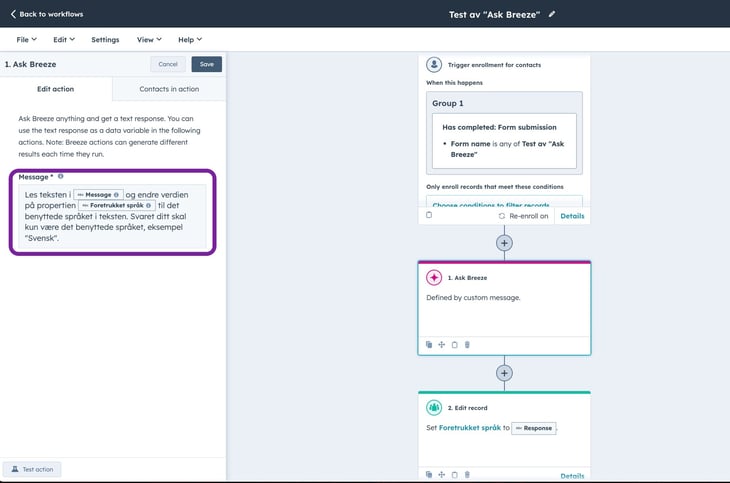Click the '1. Ask Breeze' panel heading
Screen dimensions: 730x483
coord(31,64)
